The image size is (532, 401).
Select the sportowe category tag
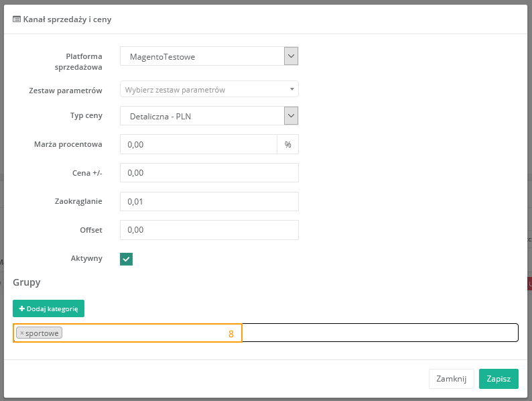point(43,333)
